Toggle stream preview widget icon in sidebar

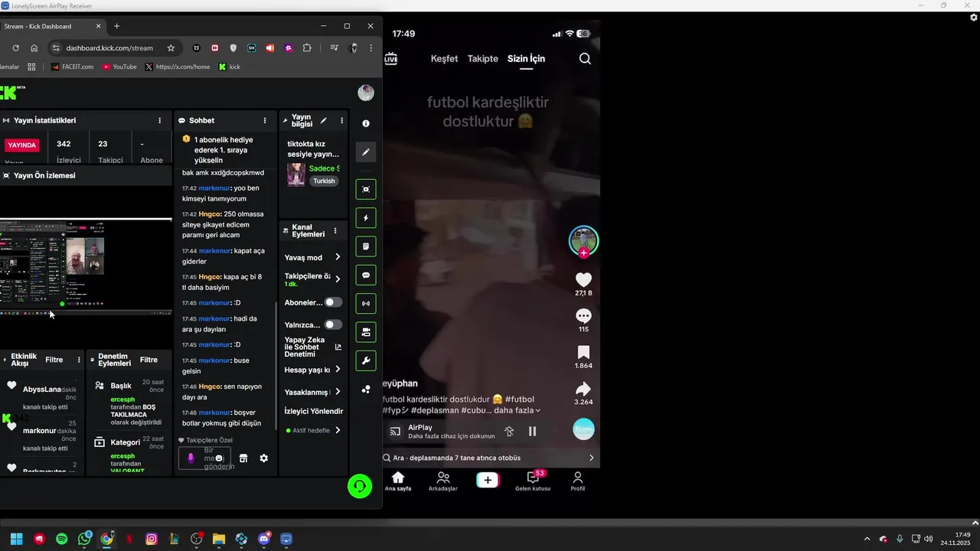366,189
